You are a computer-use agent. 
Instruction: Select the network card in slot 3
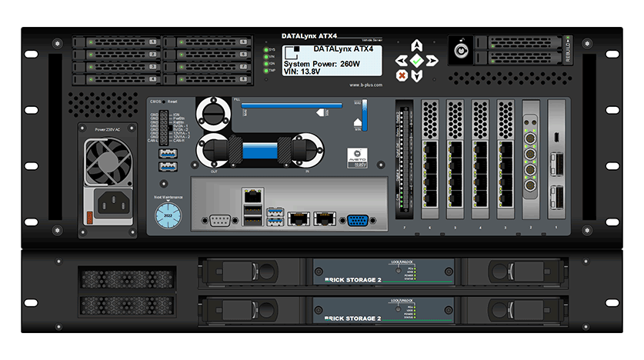pos(506,159)
